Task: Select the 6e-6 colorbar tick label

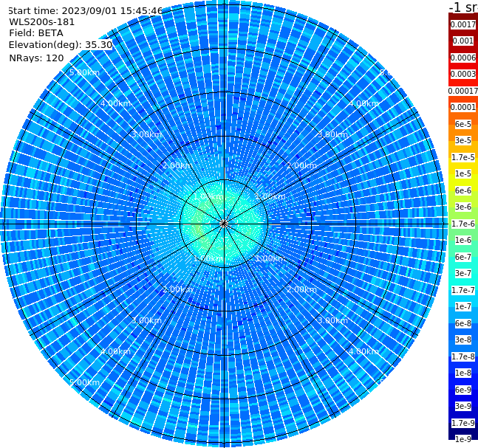Action: click(463, 190)
